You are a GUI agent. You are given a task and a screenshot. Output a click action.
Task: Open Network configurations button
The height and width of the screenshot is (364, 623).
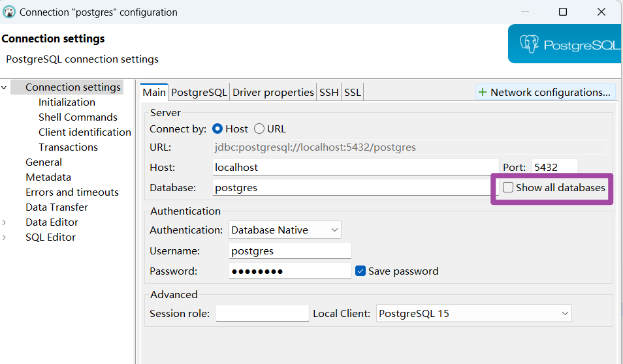pyautogui.click(x=545, y=93)
